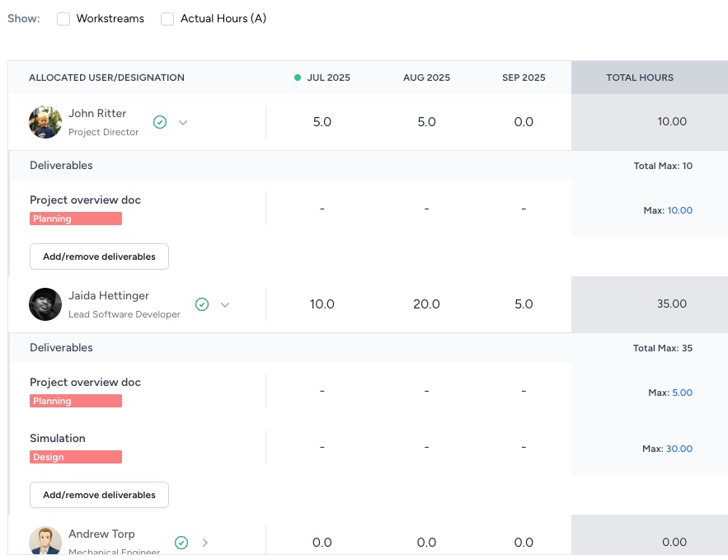
Task: Click John Ritter's profile avatar
Action: click(x=45, y=122)
